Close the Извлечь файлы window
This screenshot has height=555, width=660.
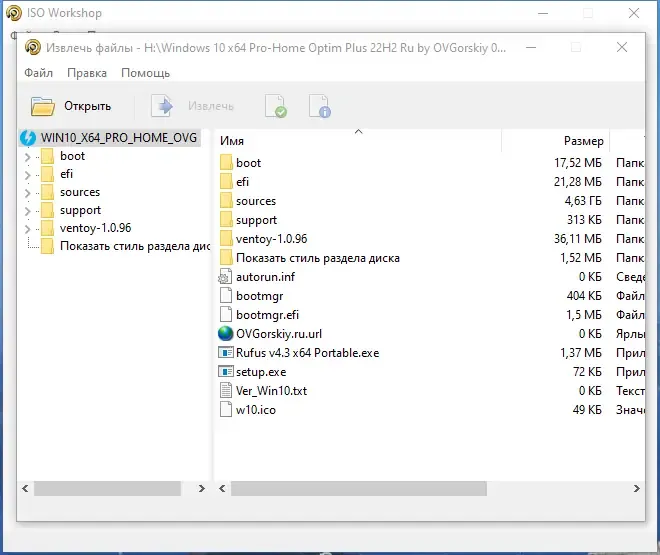(622, 47)
